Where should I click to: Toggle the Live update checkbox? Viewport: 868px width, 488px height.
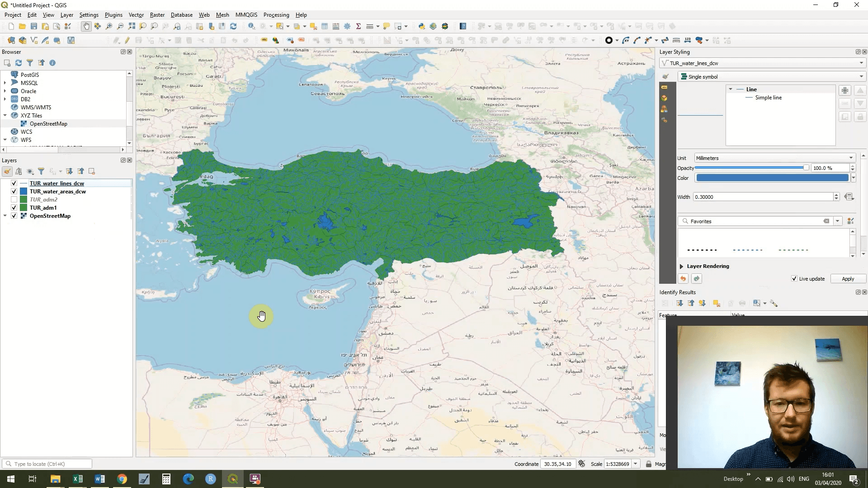[794, 279]
